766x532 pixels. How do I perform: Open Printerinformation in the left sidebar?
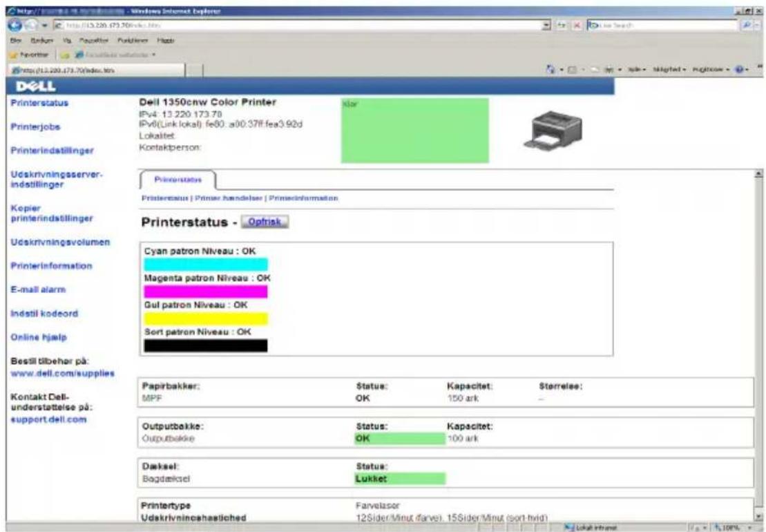[51, 266]
